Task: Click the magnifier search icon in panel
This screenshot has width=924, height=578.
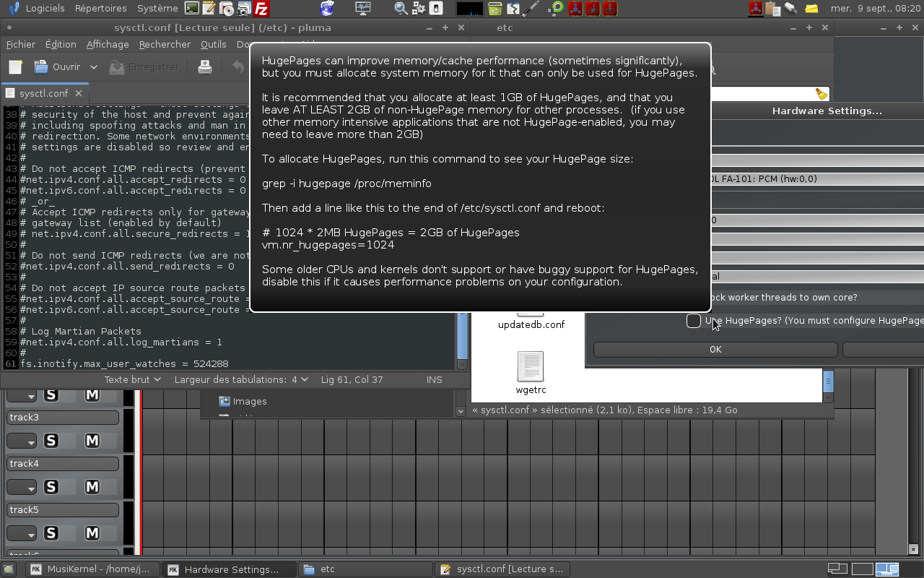Action: 401,9
